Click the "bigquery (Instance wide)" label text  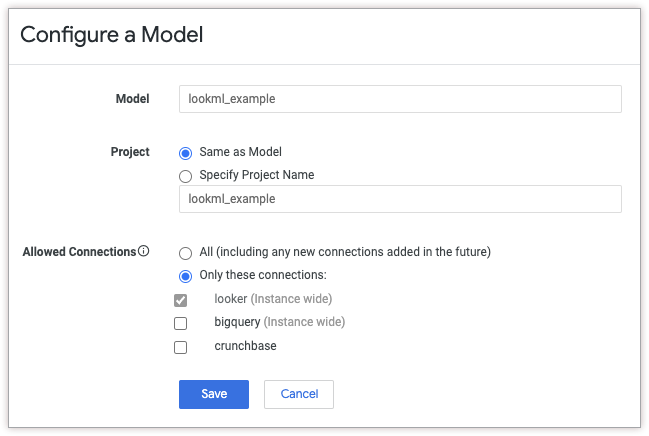[x=279, y=322]
